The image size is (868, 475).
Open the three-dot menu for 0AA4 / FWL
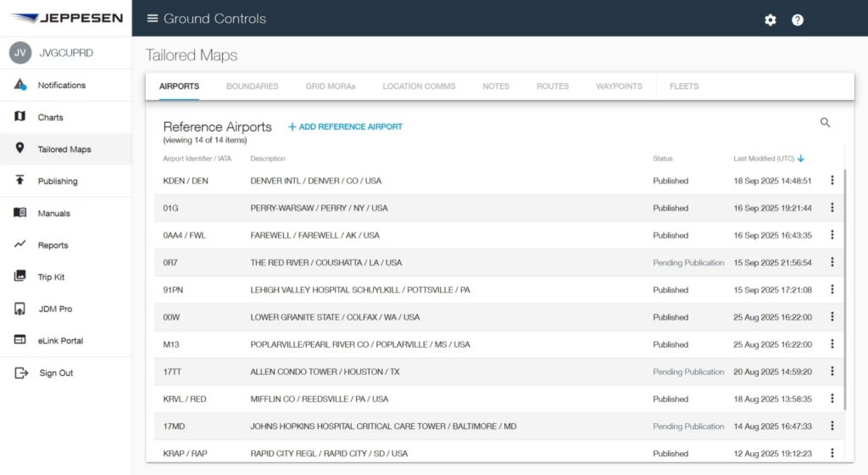point(832,235)
